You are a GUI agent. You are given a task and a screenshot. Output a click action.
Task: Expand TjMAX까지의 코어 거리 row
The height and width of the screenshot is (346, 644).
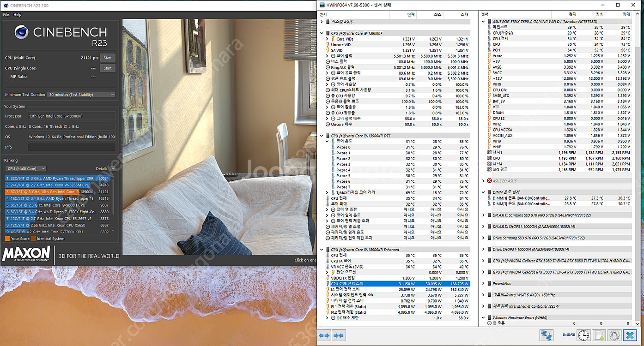pyautogui.click(x=328, y=192)
